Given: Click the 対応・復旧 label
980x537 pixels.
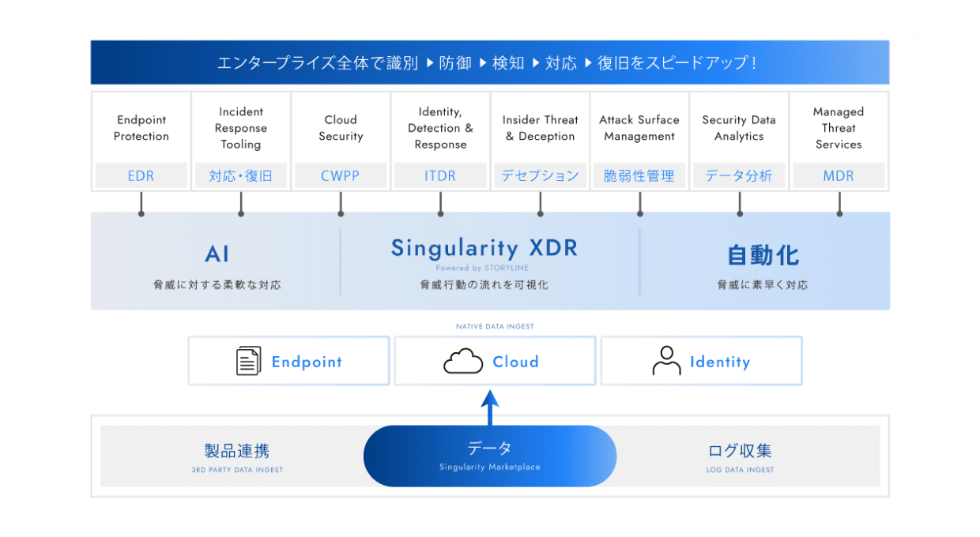Looking at the screenshot, I should (x=241, y=176).
